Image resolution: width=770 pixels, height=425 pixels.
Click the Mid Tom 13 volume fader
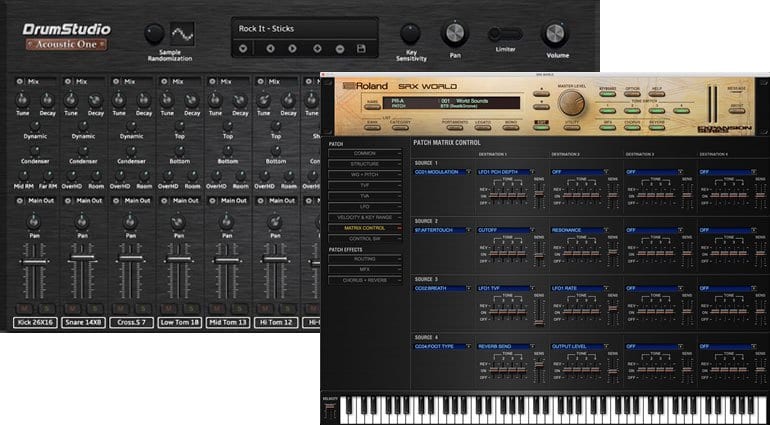coord(227,261)
